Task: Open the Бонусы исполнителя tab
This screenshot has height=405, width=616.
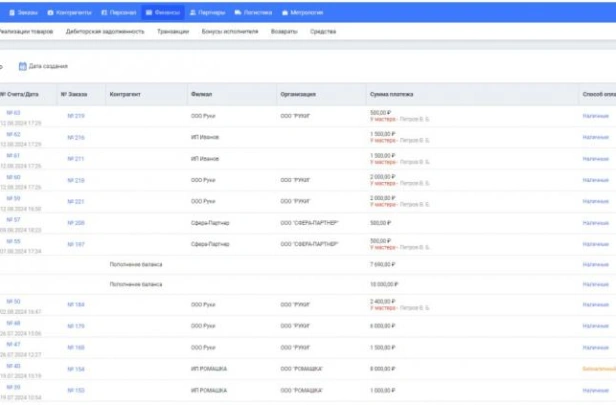Action: coord(230,32)
